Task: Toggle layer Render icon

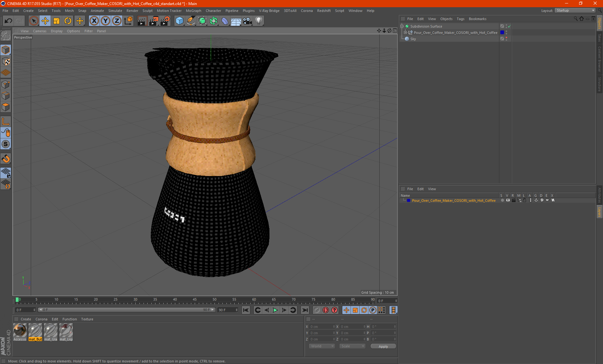Action: (513, 200)
